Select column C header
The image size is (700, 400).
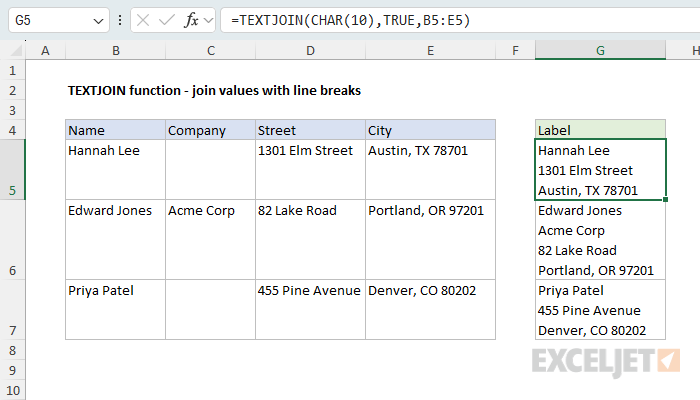coord(211,50)
